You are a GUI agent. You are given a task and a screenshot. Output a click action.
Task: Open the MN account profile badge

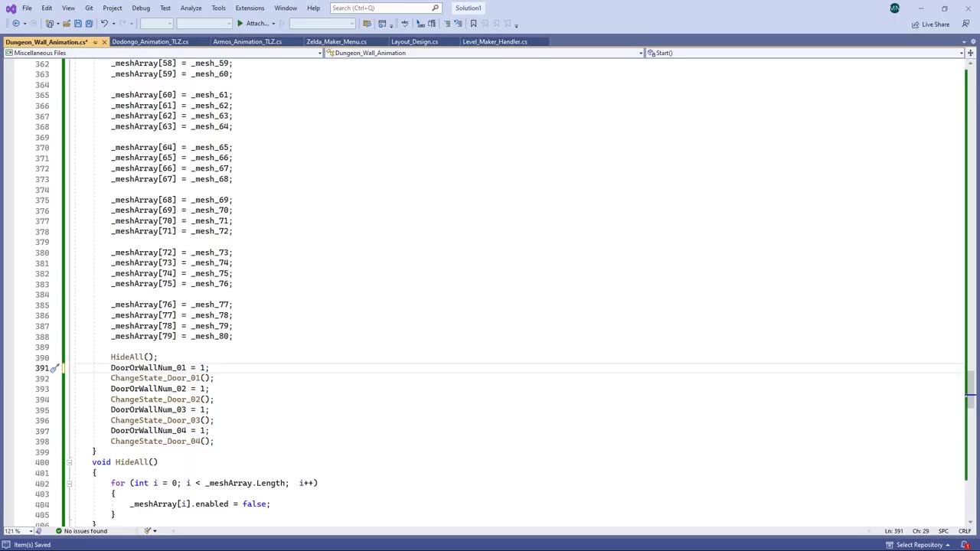(x=894, y=8)
